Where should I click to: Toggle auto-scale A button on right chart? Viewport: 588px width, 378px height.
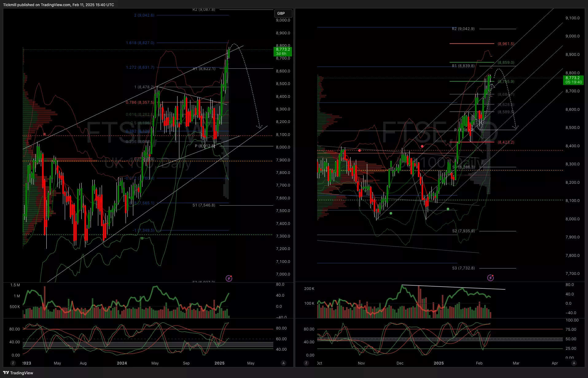click(x=574, y=363)
